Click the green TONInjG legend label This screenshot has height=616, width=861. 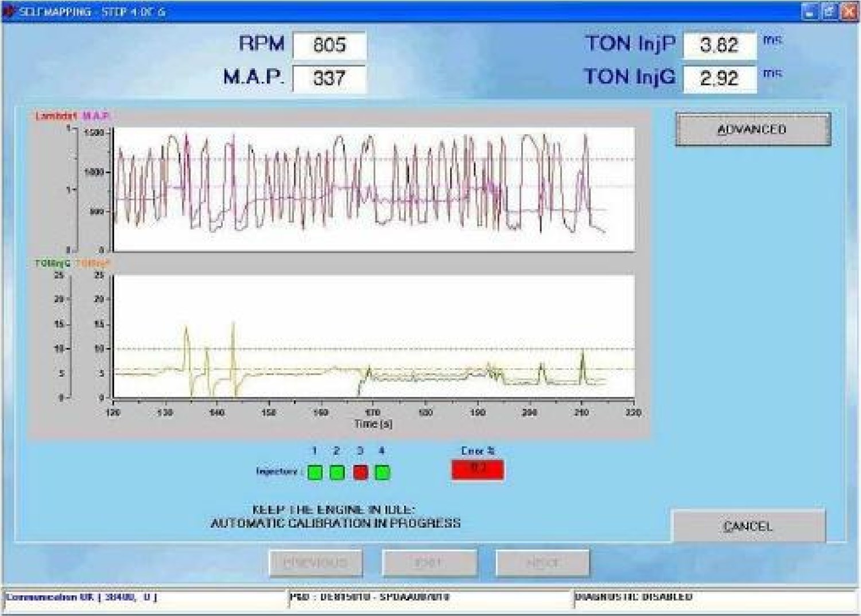pos(52,263)
